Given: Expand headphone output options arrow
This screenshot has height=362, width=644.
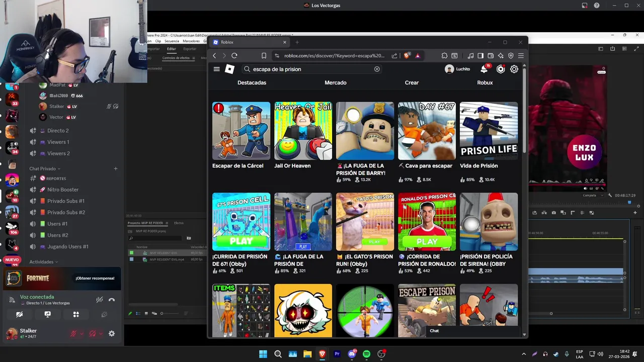Looking at the screenshot, I should 101,333.
